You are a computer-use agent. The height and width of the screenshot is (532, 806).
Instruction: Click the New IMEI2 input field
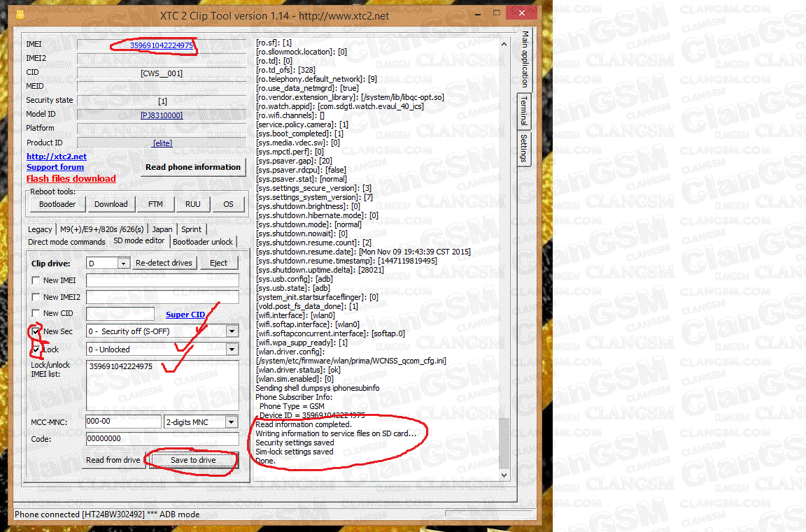click(x=162, y=297)
